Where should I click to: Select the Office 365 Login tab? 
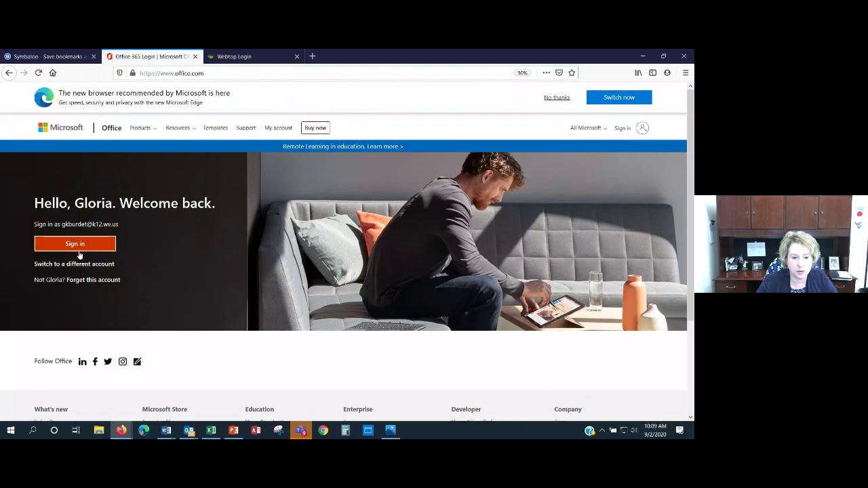(153, 56)
